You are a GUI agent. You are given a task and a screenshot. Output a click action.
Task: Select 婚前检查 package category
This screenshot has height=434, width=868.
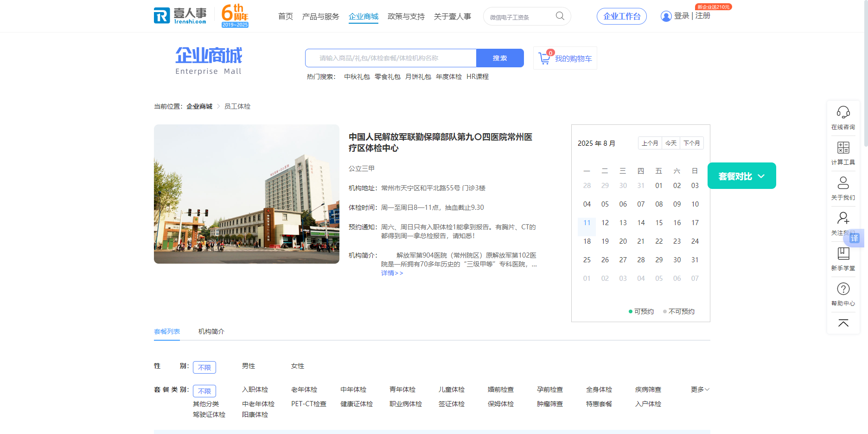click(x=501, y=389)
